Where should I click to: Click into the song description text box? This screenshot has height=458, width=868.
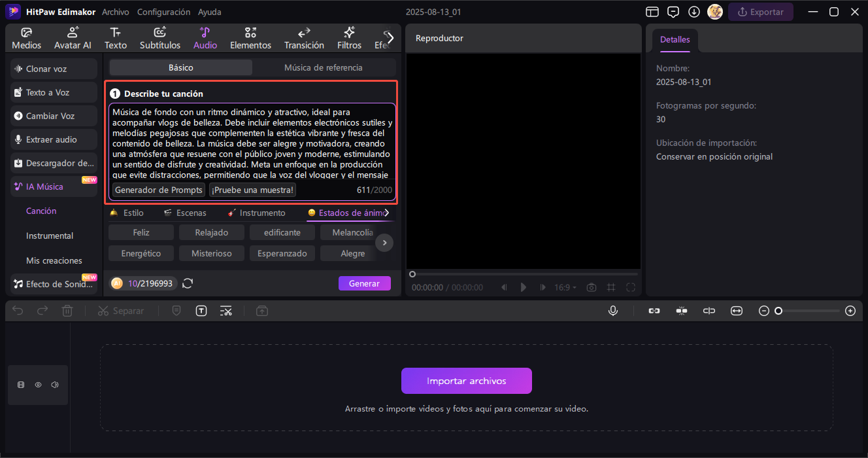tap(252, 143)
